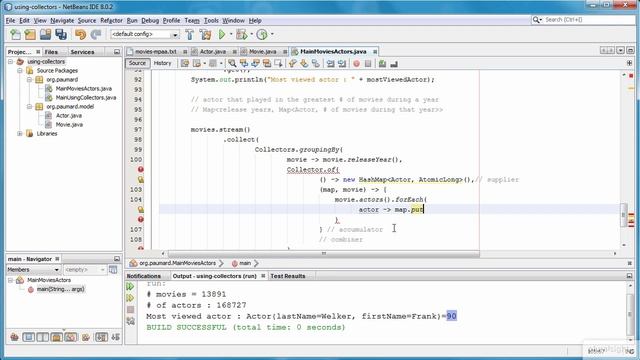640x360 pixels.
Task: Click the Shift Line Right icon
Action: tap(342, 63)
